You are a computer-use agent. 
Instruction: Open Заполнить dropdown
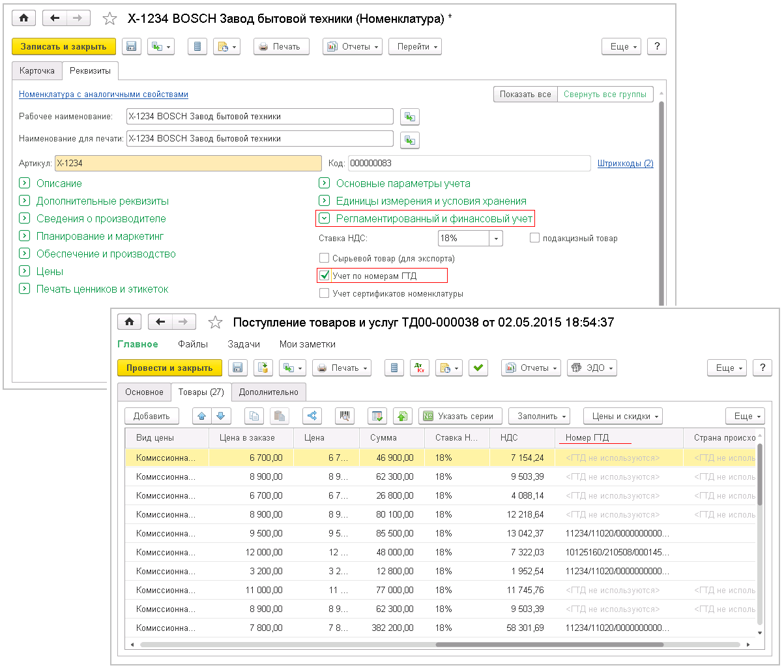[539, 416]
